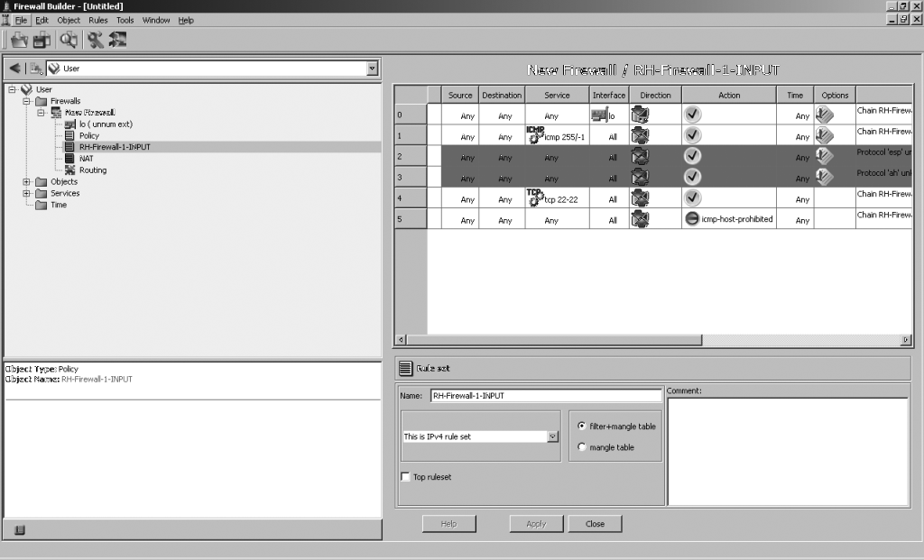Open the User library dropdown

coord(373,69)
